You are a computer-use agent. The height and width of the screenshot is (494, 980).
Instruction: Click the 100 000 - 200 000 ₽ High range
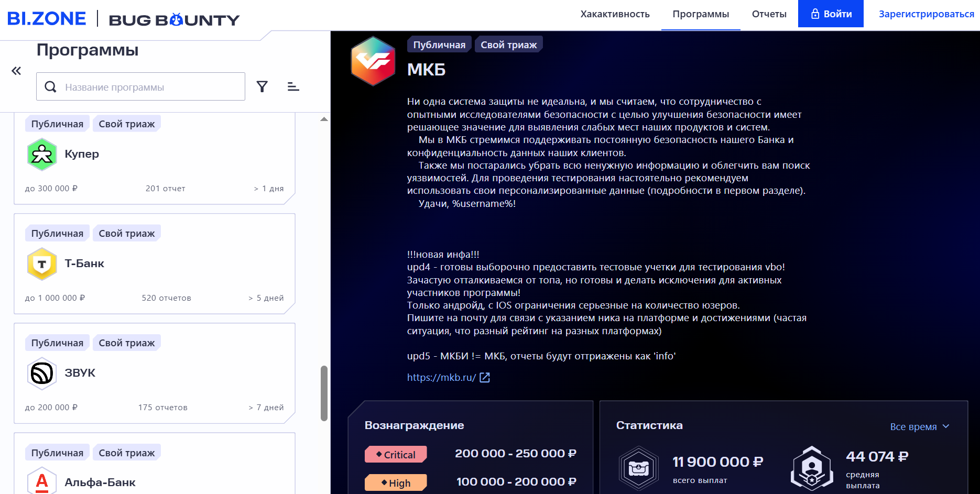[x=516, y=482]
